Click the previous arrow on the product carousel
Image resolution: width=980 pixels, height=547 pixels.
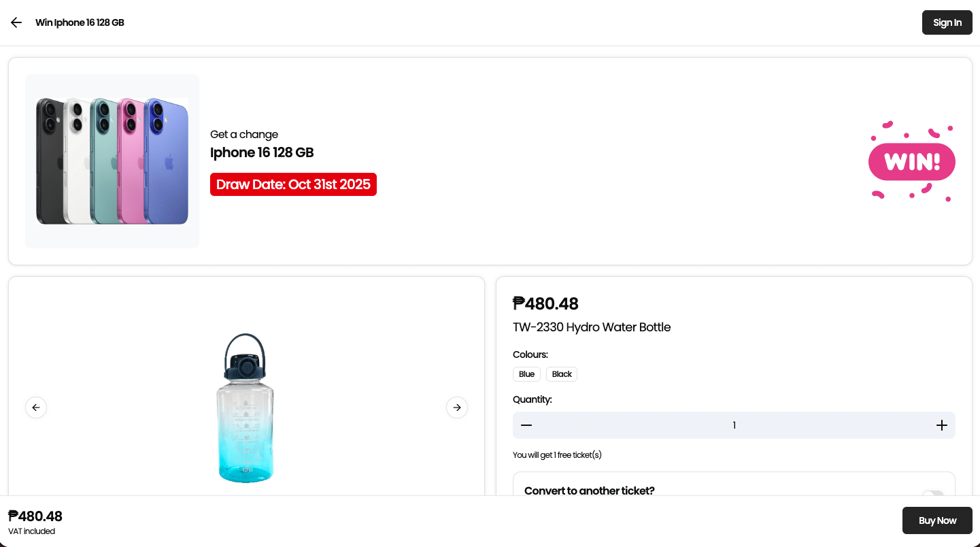pyautogui.click(x=36, y=407)
